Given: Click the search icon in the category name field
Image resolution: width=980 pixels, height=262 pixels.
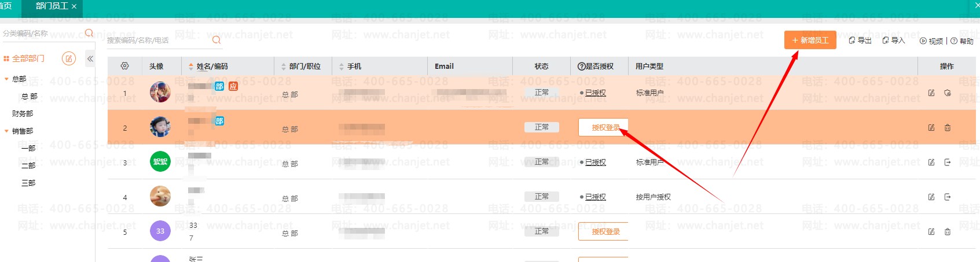Looking at the screenshot, I should coord(89,33).
